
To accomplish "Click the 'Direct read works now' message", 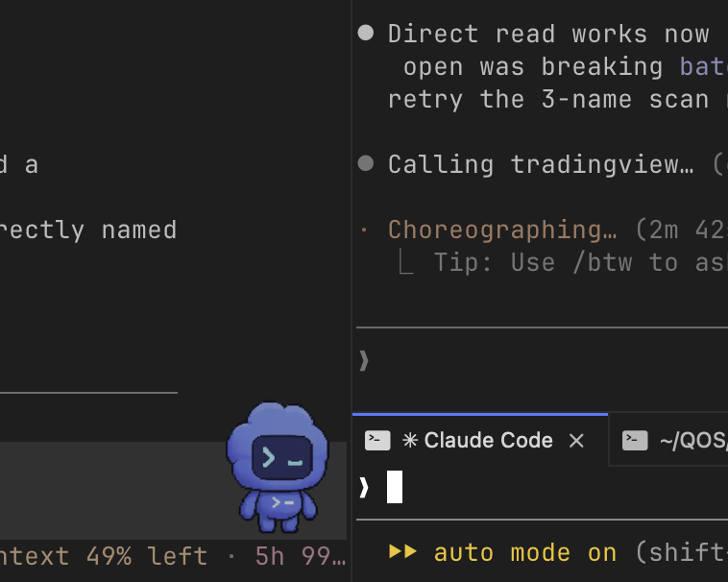I will (548, 34).
